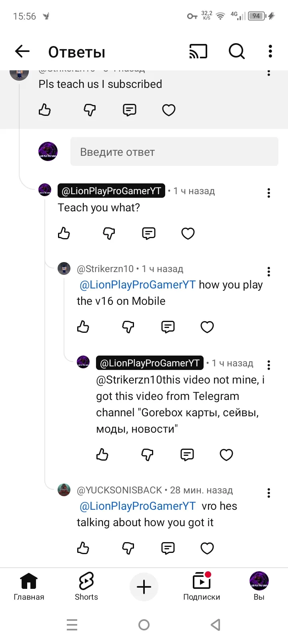Dislike the Telegram channel reply

[147, 455]
